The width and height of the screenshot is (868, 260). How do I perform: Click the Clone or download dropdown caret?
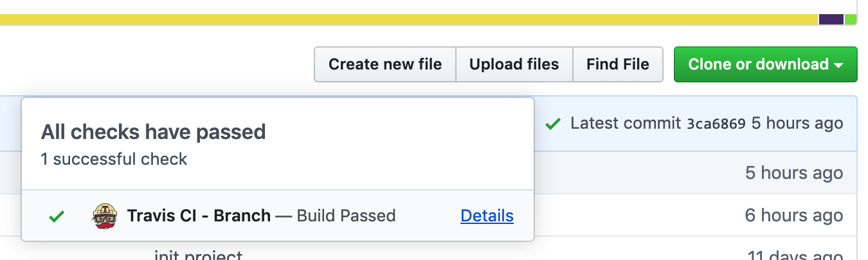click(838, 65)
